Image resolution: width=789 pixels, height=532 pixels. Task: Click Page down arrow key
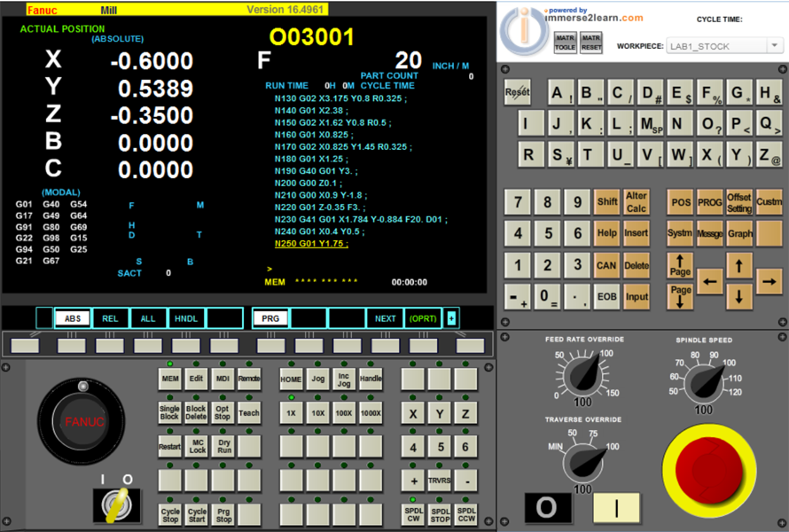680,296
